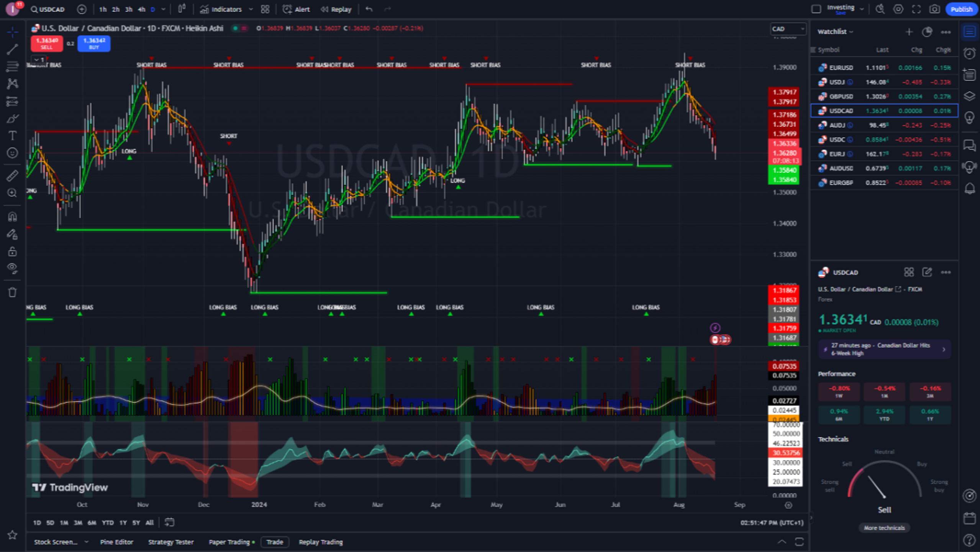This screenshot has height=552, width=980.
Task: Take a chart snapshot with camera icon
Action: (x=934, y=9)
